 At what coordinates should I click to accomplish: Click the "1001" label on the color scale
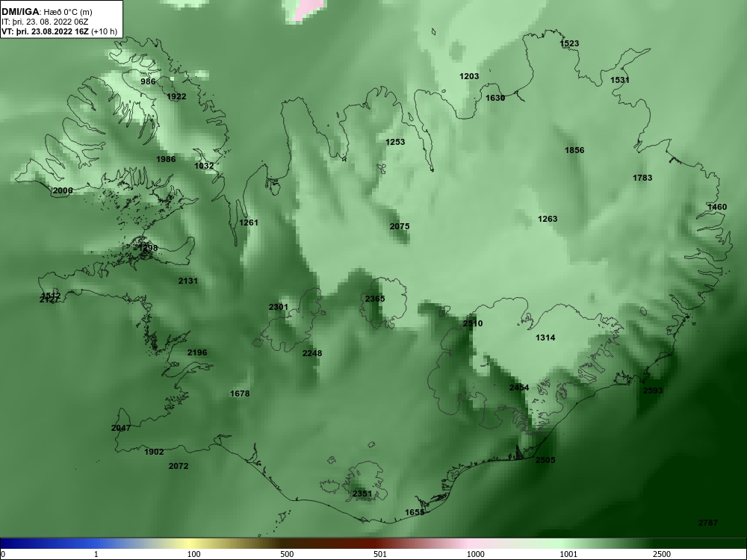(568, 554)
